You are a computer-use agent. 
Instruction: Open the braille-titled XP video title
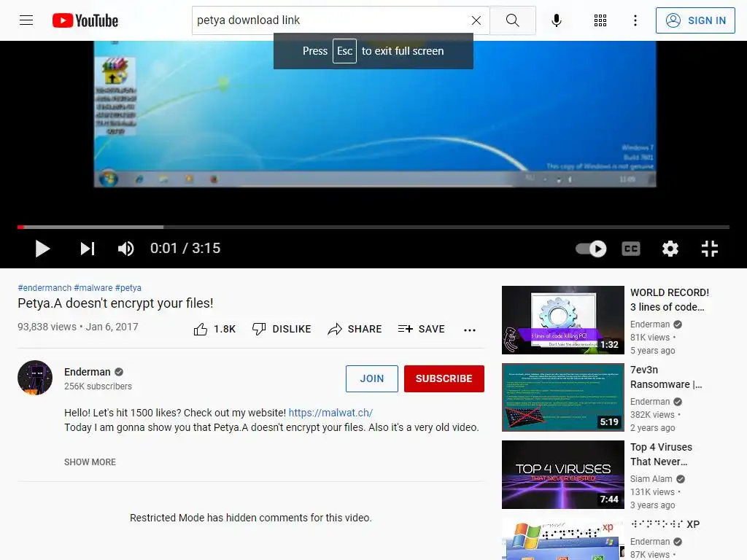(665, 524)
